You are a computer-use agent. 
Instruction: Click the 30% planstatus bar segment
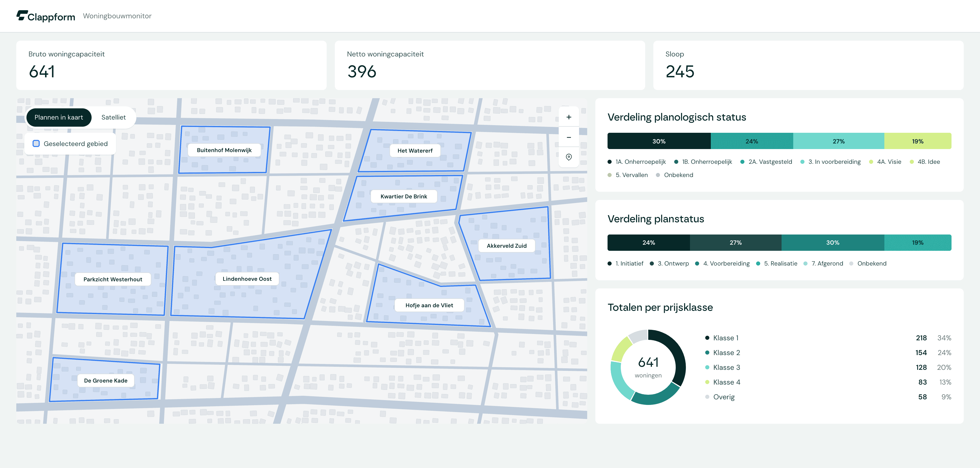click(833, 242)
